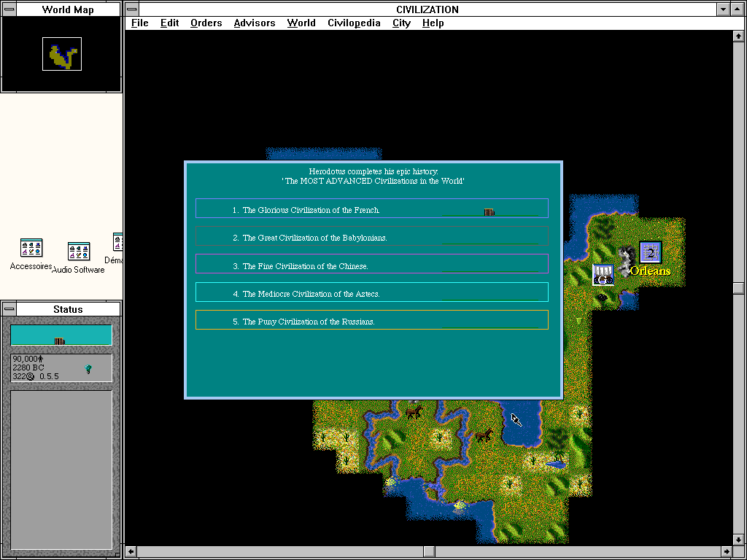Open the Help menu
Viewport: 747px width, 560px height.
point(433,23)
